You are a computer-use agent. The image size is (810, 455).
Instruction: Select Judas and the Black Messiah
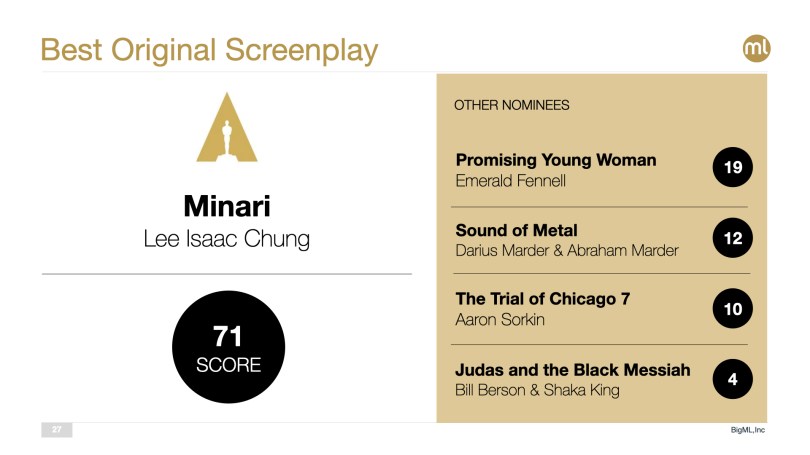click(x=572, y=370)
